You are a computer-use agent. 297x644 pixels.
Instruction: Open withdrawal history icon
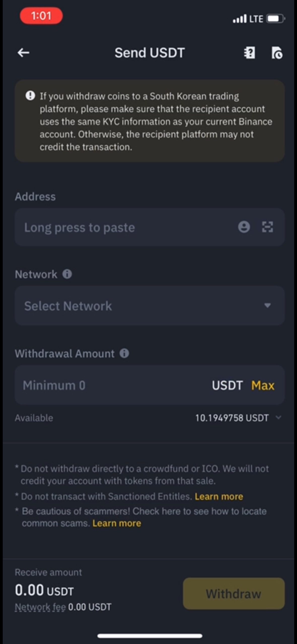[277, 53]
